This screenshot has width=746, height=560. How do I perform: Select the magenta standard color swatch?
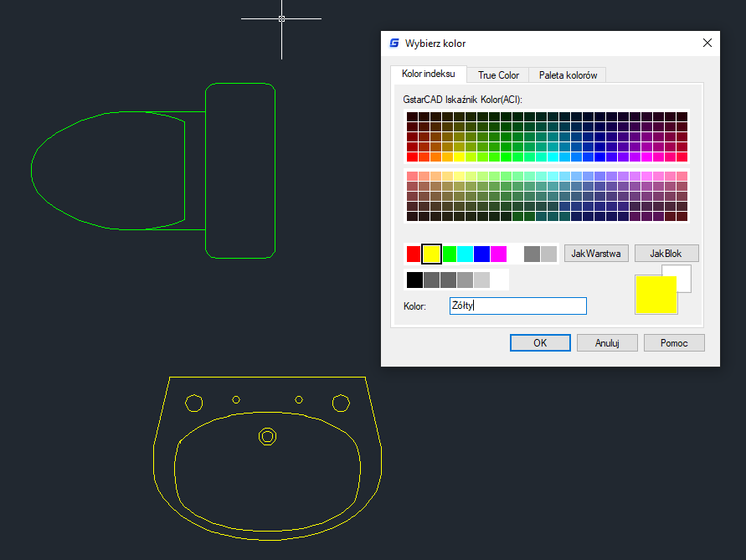pos(498,254)
